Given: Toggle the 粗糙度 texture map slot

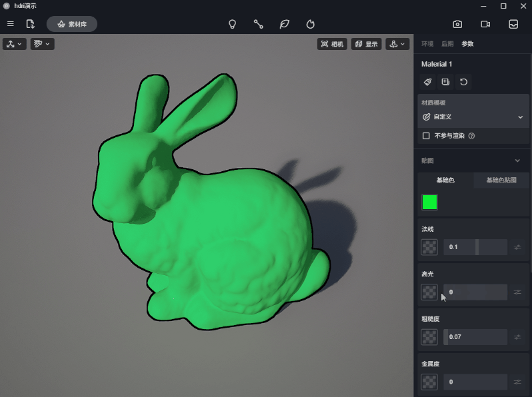Looking at the screenshot, I should click(429, 337).
